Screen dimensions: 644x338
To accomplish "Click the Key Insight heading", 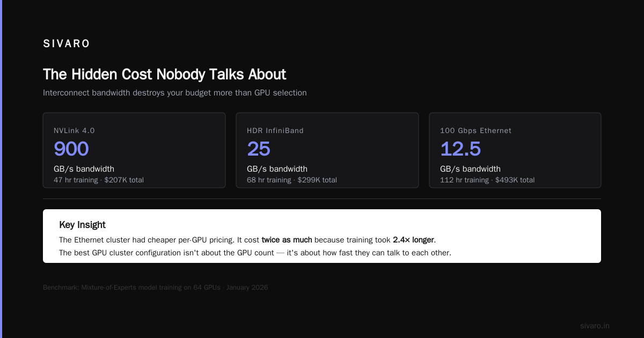I will pyautogui.click(x=82, y=225).
